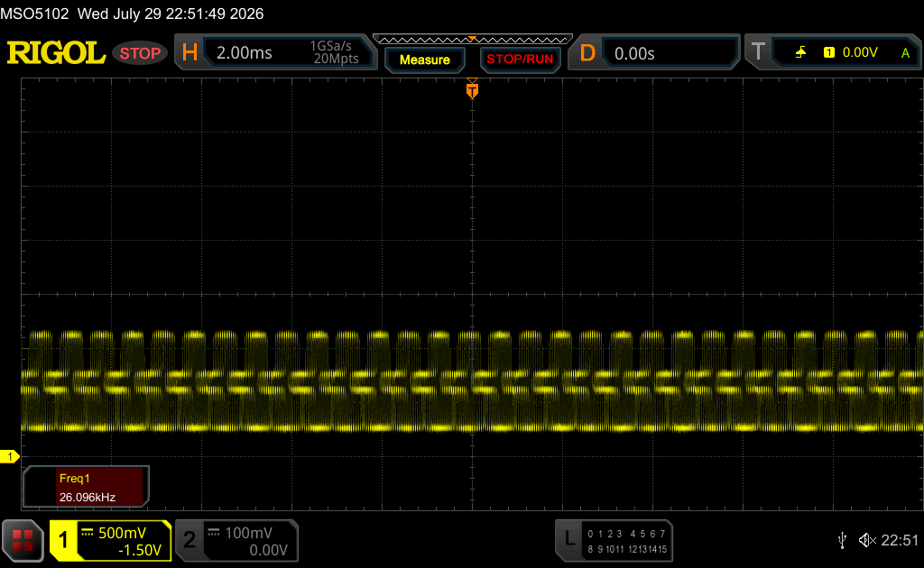The width and height of the screenshot is (924, 568).
Task: Click the channel 1 -1.50V offset
Action: coord(140,550)
